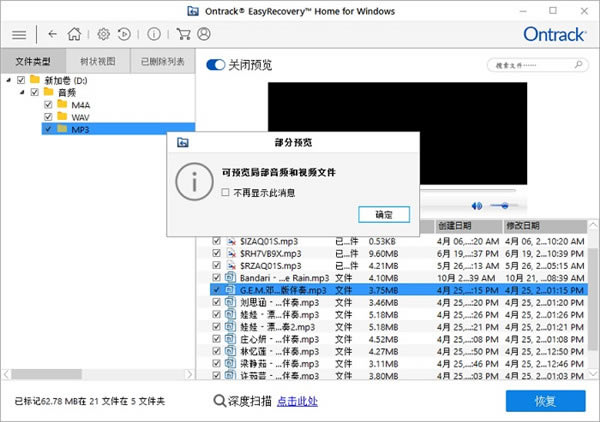Open the hamburger menu

[18, 34]
